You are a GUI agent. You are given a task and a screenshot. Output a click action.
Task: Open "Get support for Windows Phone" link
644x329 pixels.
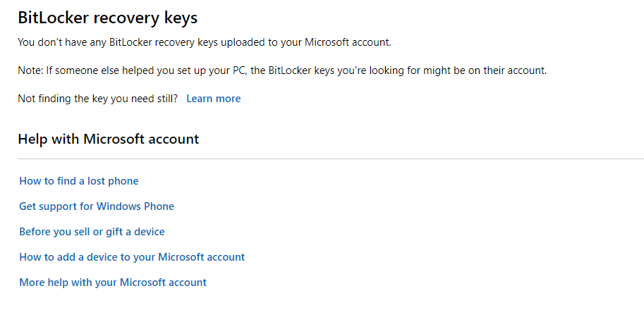tap(97, 206)
